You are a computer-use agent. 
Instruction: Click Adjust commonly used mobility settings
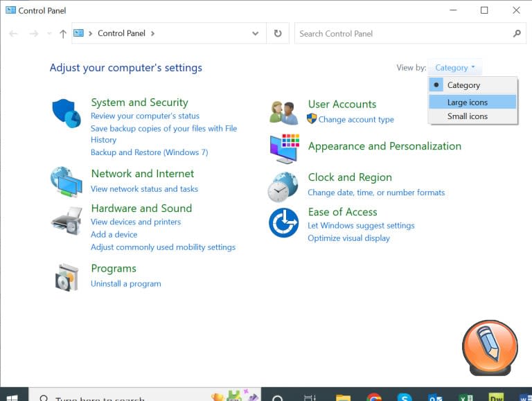[x=163, y=247]
